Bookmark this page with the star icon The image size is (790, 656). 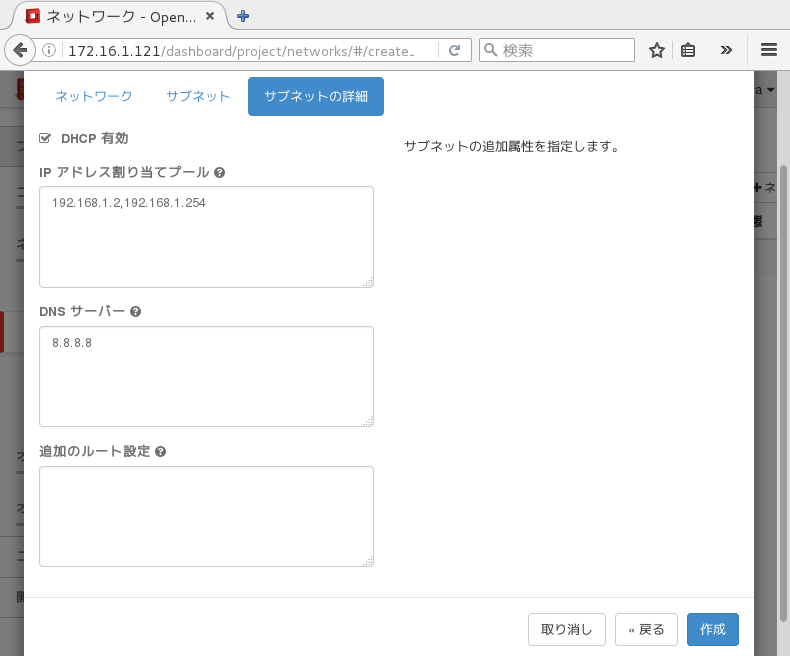(x=656, y=50)
